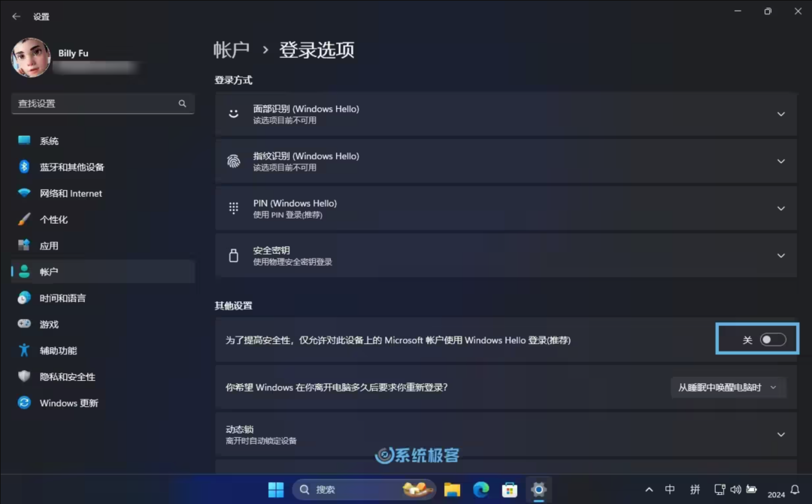
Task: Click the 应用 apps icon in sidebar
Action: (x=24, y=245)
